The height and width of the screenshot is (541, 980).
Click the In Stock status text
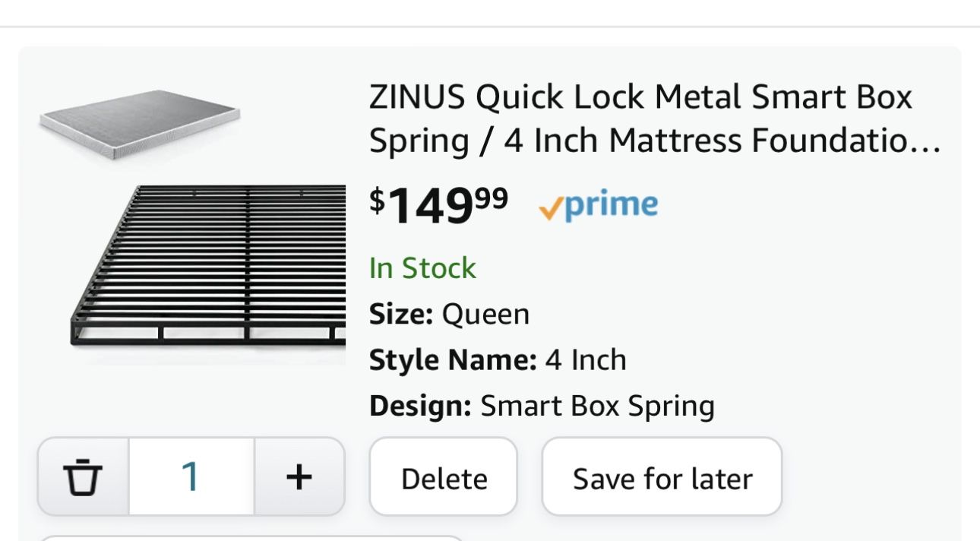(422, 268)
